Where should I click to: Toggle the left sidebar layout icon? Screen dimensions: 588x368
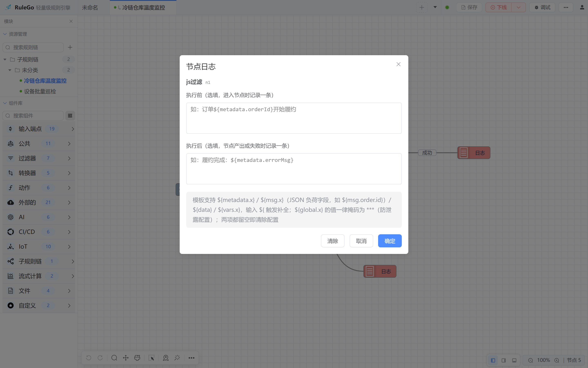493,360
